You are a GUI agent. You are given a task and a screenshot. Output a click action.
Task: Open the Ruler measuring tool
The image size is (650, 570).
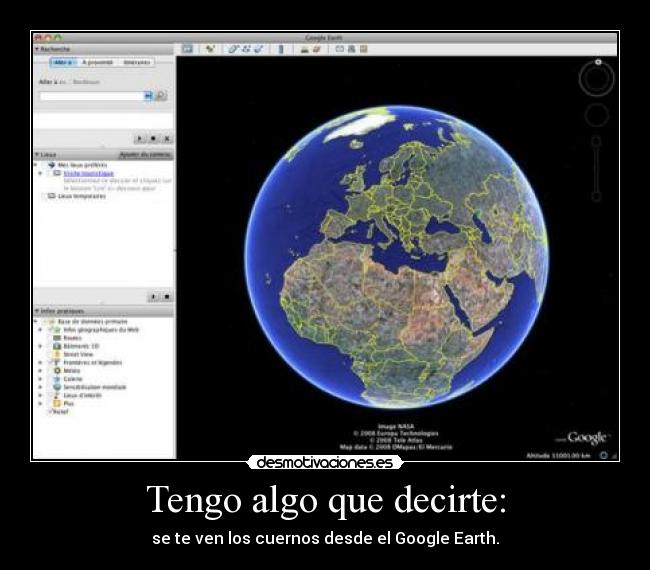281,49
